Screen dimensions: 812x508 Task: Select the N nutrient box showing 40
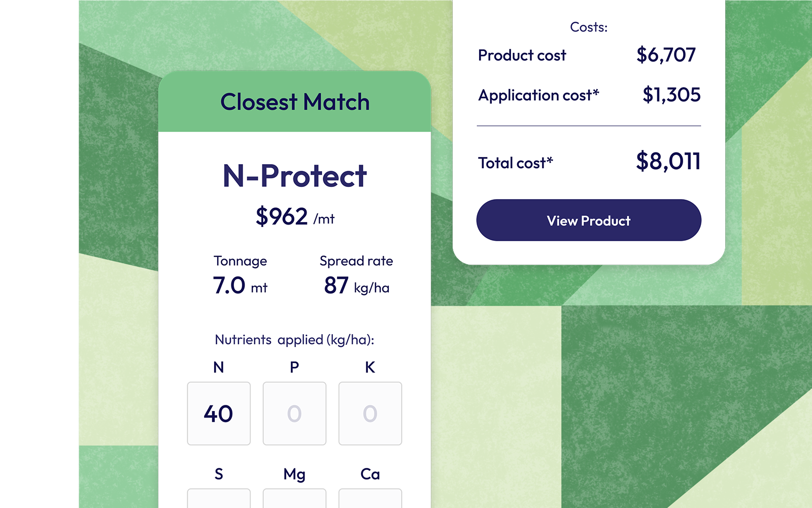pyautogui.click(x=219, y=414)
